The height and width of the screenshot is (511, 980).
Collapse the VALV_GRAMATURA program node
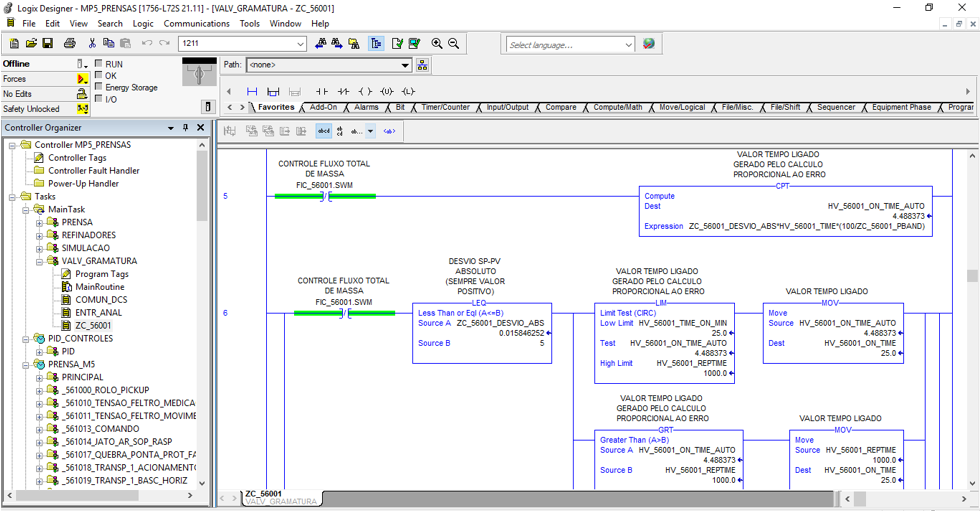coord(39,261)
